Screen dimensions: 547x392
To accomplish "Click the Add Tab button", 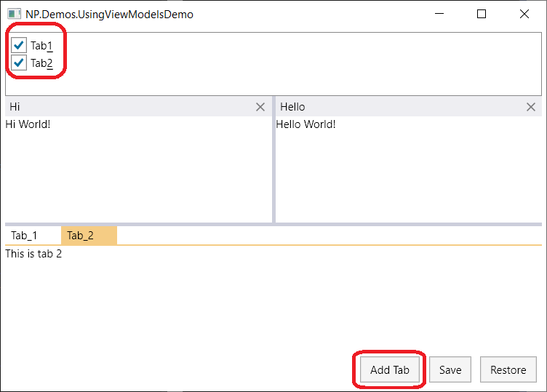I will coord(390,369).
